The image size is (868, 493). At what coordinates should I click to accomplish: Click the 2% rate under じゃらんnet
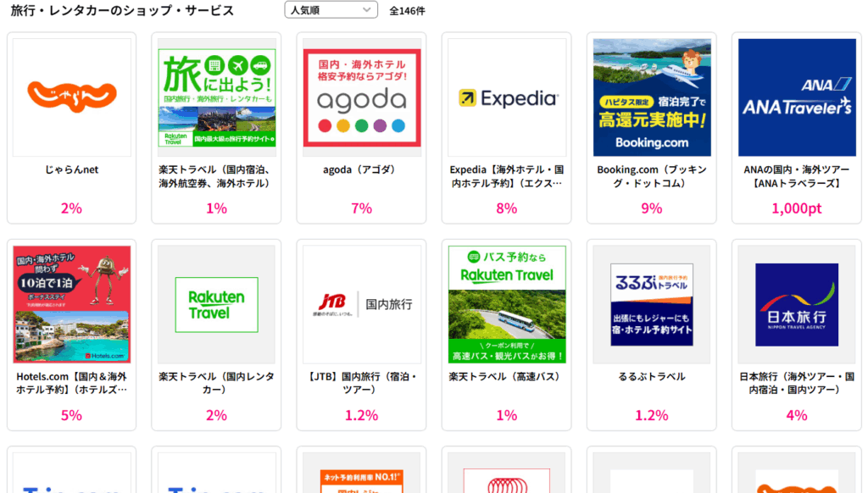coord(71,208)
